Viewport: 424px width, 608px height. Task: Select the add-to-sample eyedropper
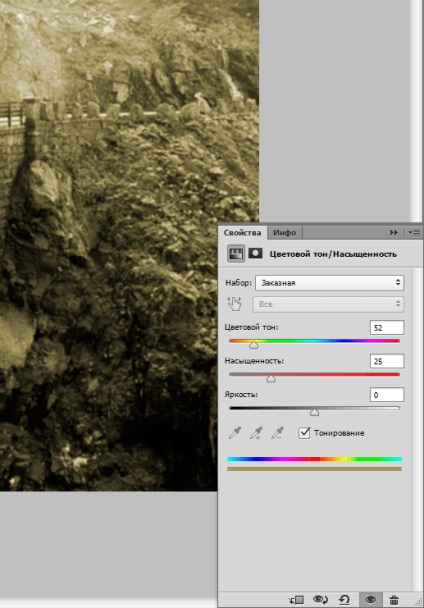coord(256,433)
